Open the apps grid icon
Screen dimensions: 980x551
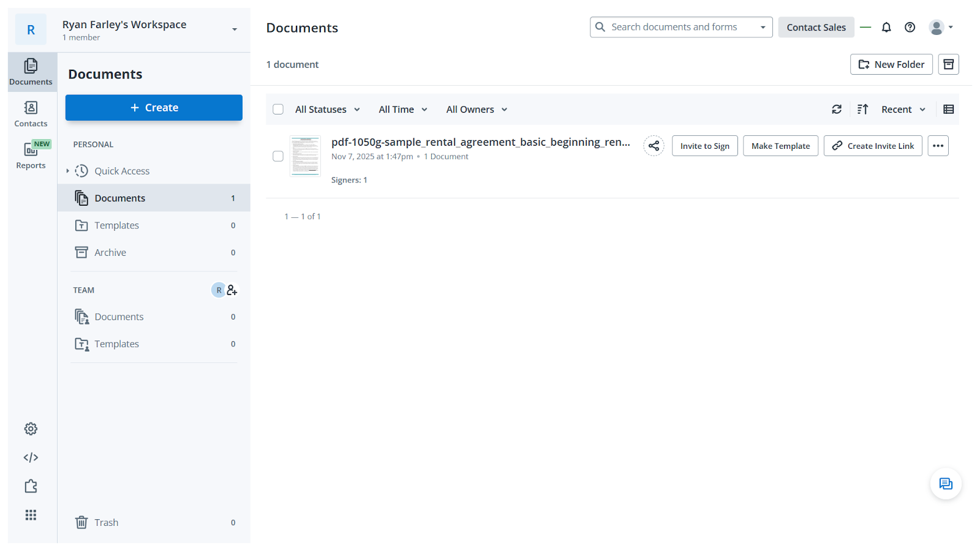point(31,514)
